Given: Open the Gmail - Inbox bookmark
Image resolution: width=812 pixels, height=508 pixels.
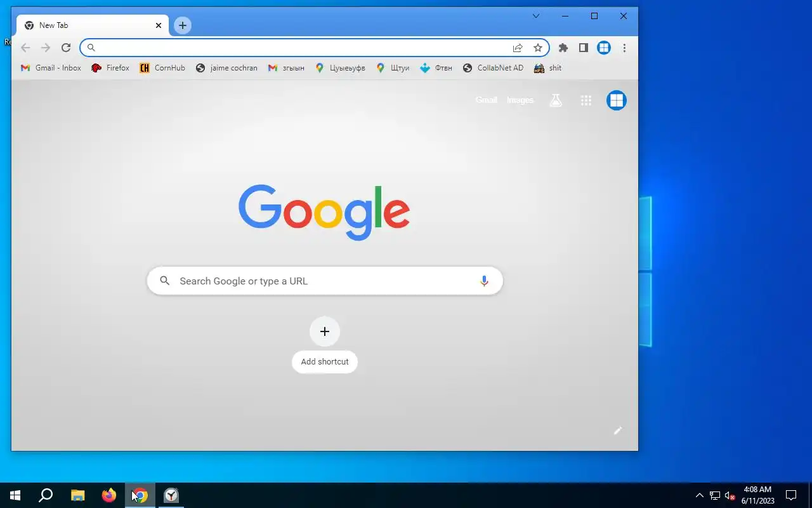Looking at the screenshot, I should (x=51, y=68).
